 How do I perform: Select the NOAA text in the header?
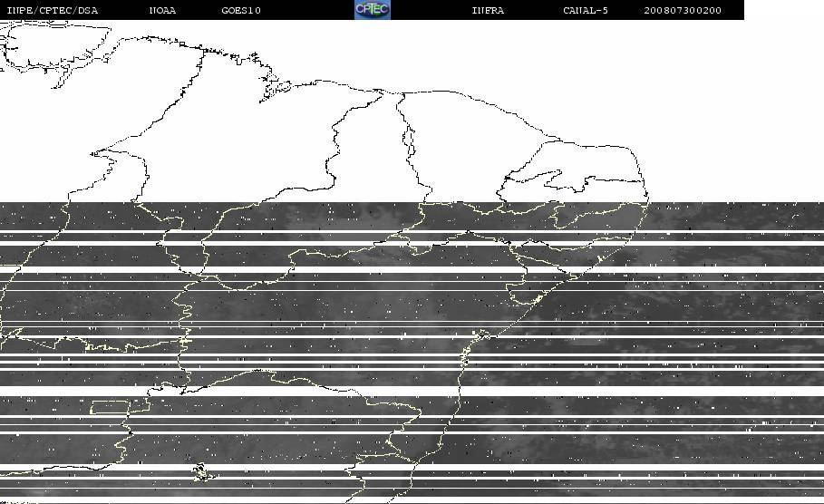[163, 11]
